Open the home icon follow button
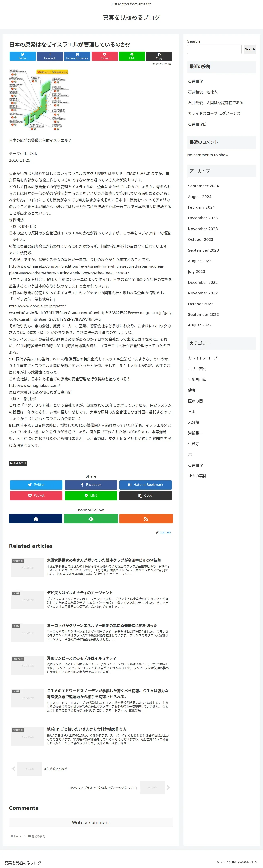Screen dimensions: 263x868 (x=36, y=519)
